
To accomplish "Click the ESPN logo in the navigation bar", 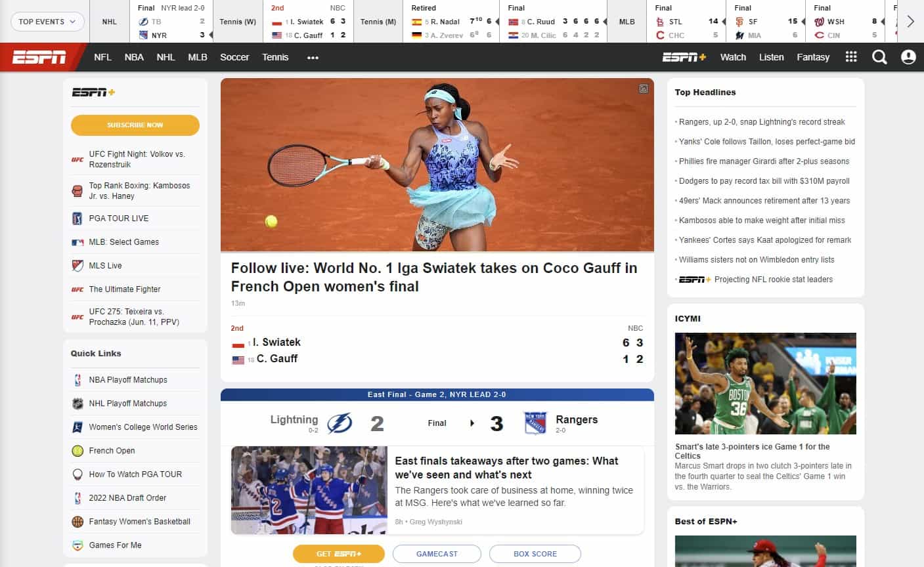I will (39, 57).
